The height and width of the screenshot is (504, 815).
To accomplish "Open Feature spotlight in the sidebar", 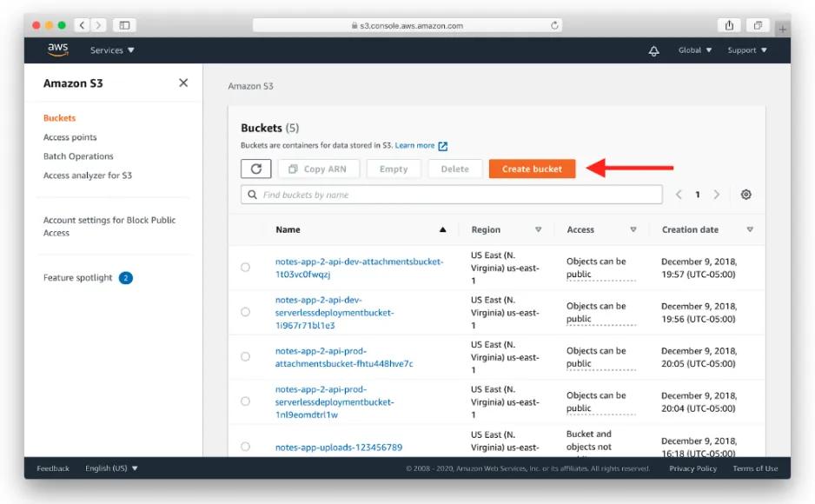I will click(x=77, y=277).
